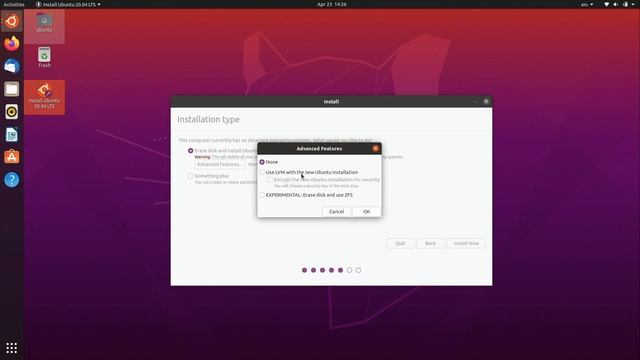The image size is (640, 360).
Task: Select the None radio option
Action: (x=262, y=162)
